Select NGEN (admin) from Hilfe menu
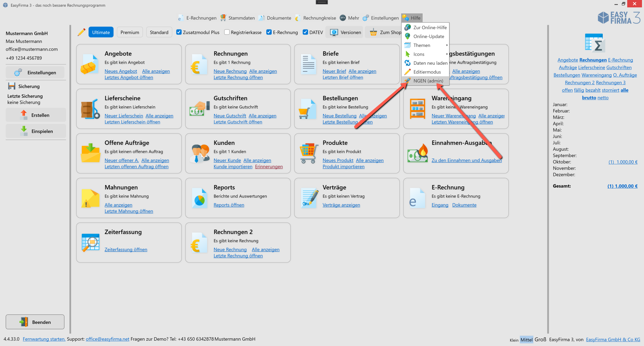Viewport: 644px width, 346px height. (x=428, y=81)
